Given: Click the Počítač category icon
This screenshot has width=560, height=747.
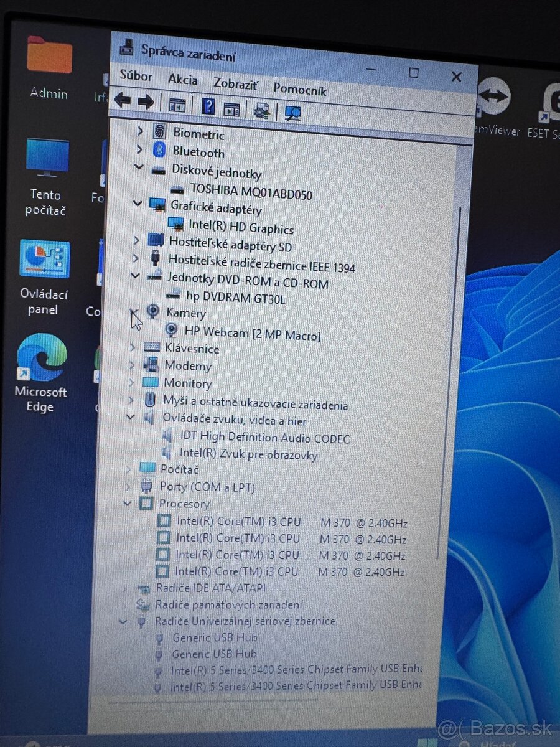Looking at the screenshot, I should [147, 468].
